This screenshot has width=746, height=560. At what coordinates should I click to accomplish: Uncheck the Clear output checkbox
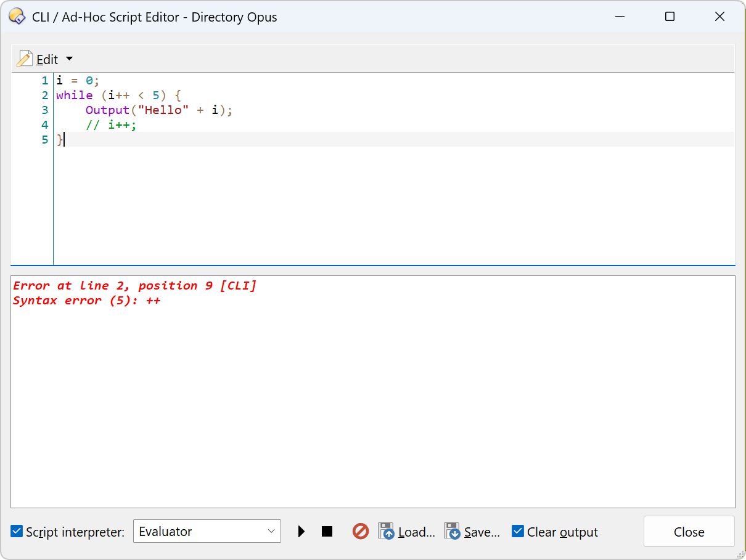(518, 532)
